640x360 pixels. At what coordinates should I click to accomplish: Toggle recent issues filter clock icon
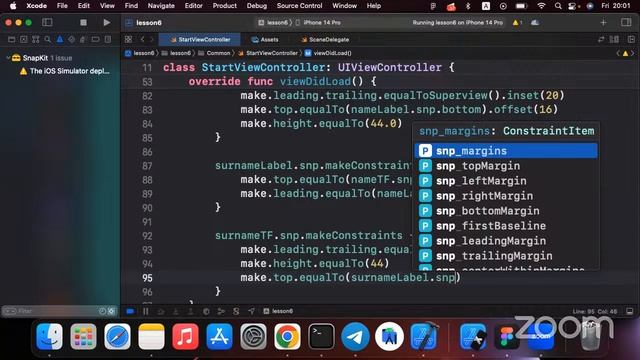tap(102, 311)
